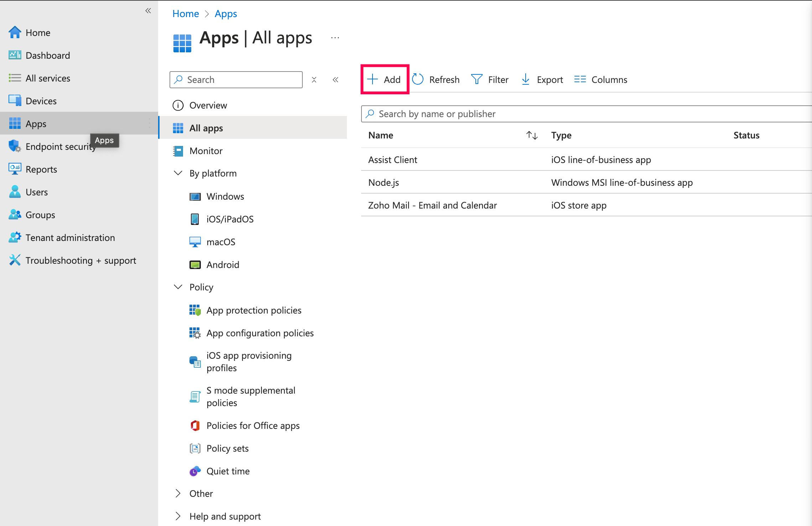Open the Filter funnel icon
This screenshot has height=526, width=812.
point(477,79)
